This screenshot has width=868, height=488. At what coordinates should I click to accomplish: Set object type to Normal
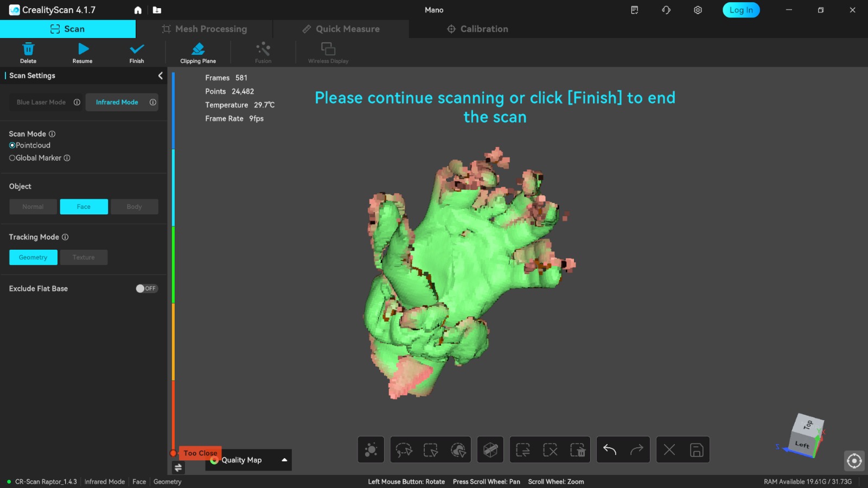33,207
